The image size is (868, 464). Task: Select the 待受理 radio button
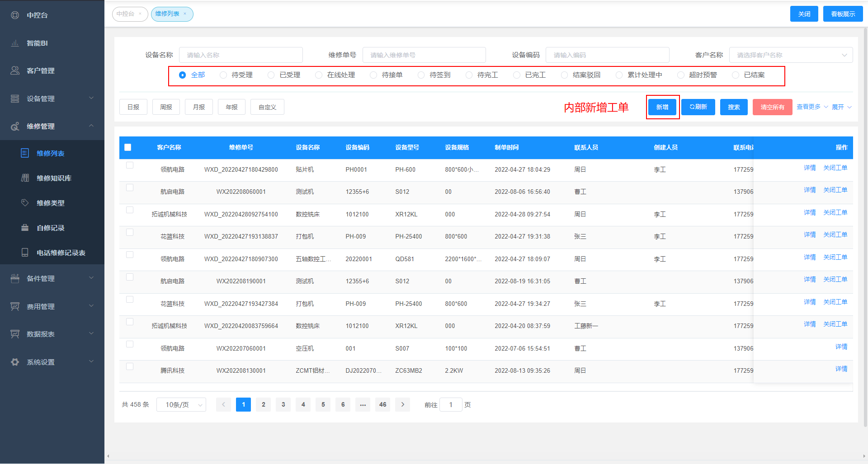223,75
